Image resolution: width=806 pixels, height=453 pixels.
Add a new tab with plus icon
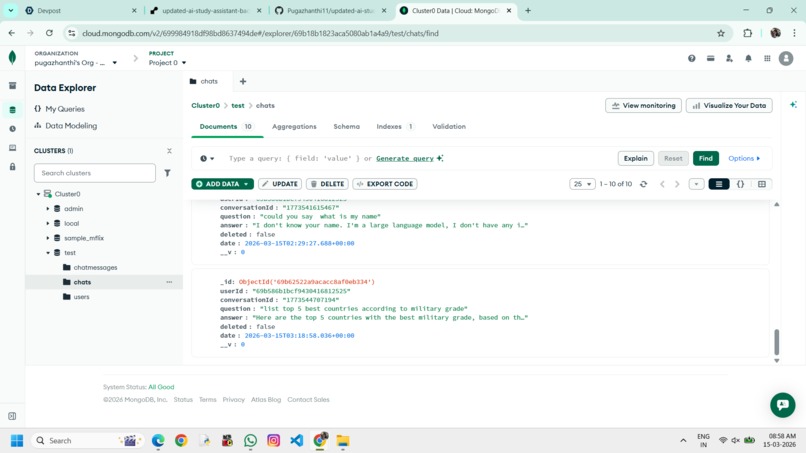(243, 81)
